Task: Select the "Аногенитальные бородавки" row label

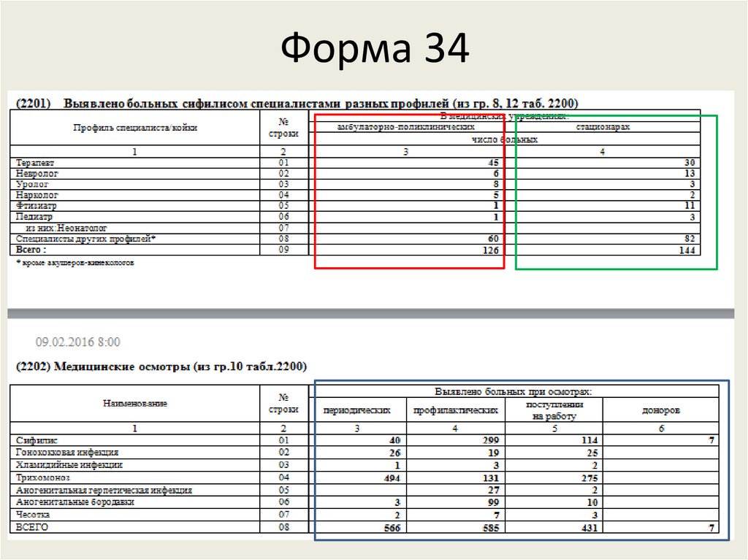Action: (75, 502)
